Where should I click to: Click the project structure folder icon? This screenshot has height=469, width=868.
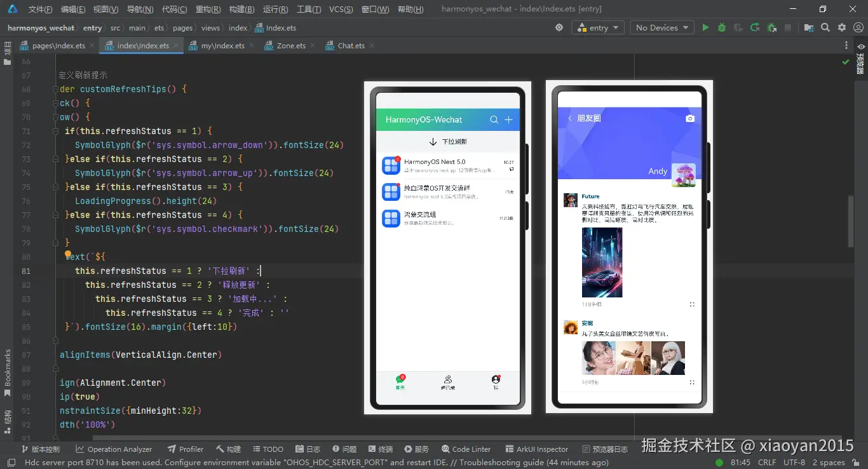[x=809, y=28]
